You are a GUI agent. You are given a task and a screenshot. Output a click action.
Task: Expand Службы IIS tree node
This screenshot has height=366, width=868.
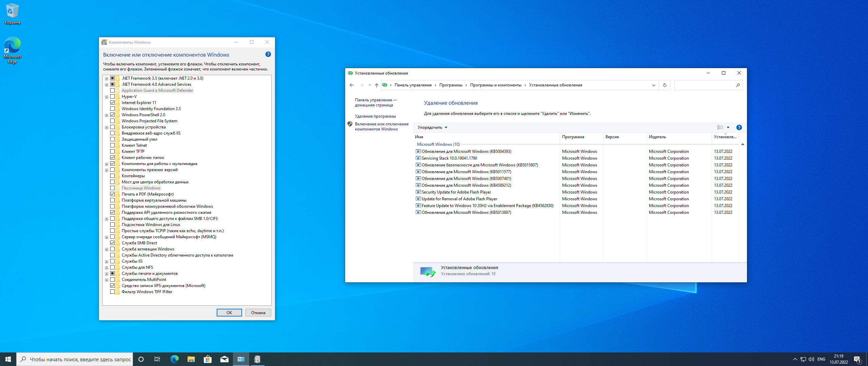(x=106, y=262)
